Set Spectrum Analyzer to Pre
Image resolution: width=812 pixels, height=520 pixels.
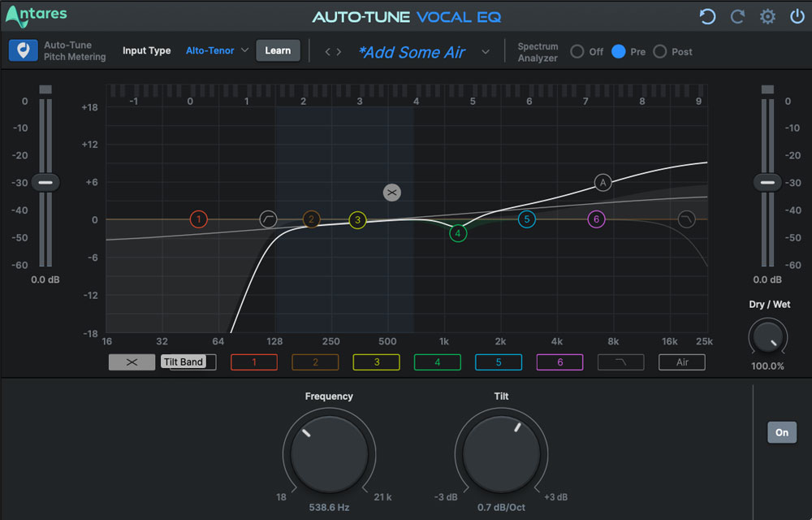click(618, 51)
